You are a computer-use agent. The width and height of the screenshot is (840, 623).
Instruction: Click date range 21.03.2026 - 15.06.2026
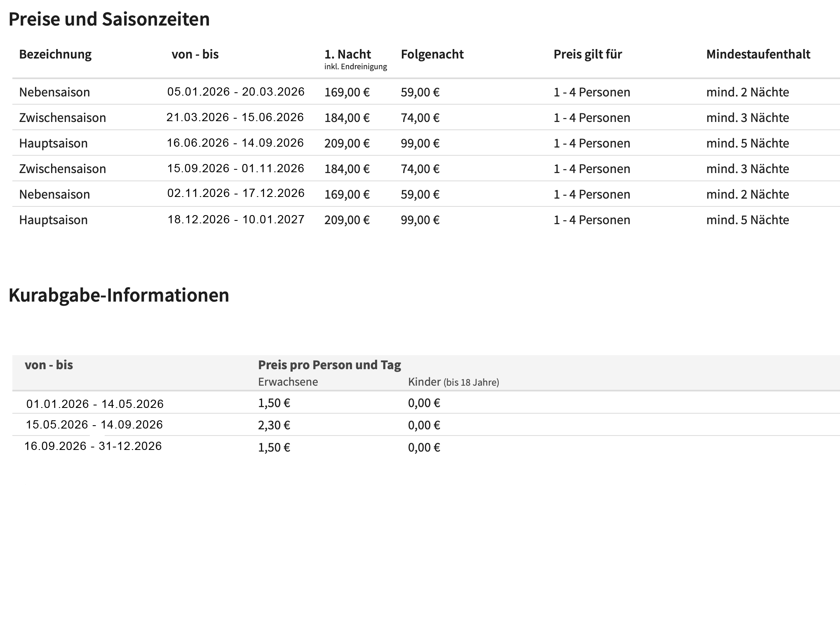coord(235,117)
